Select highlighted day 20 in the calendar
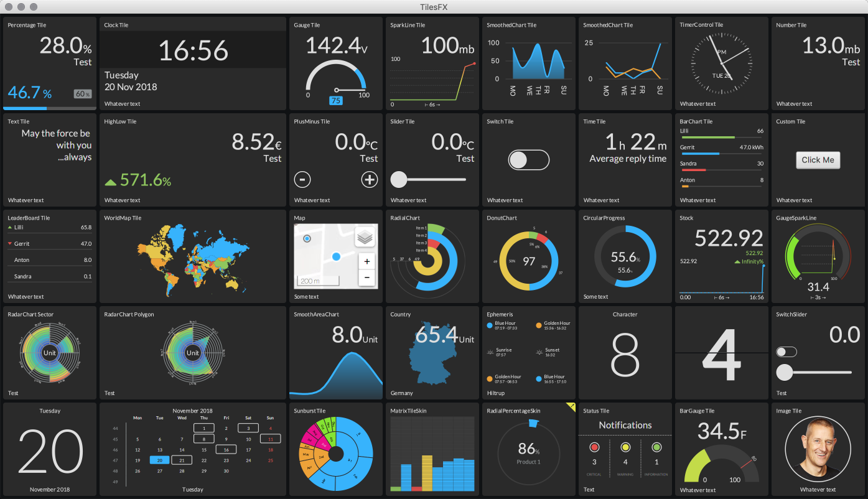The image size is (868, 499). tap(159, 460)
